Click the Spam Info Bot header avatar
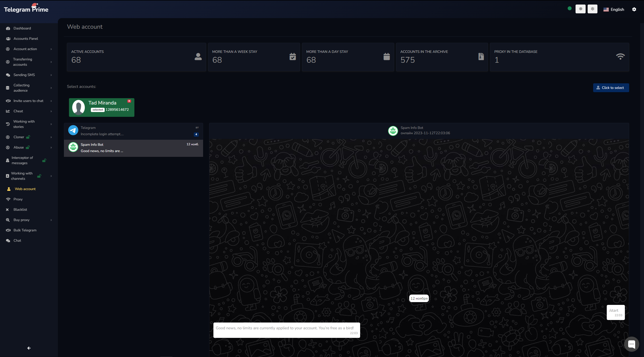644x357 pixels. coord(393,131)
